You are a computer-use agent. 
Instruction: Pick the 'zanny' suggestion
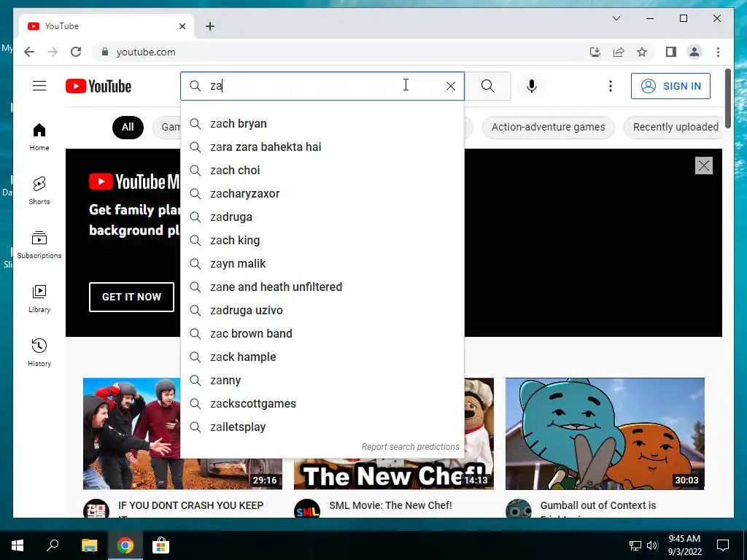(x=322, y=381)
